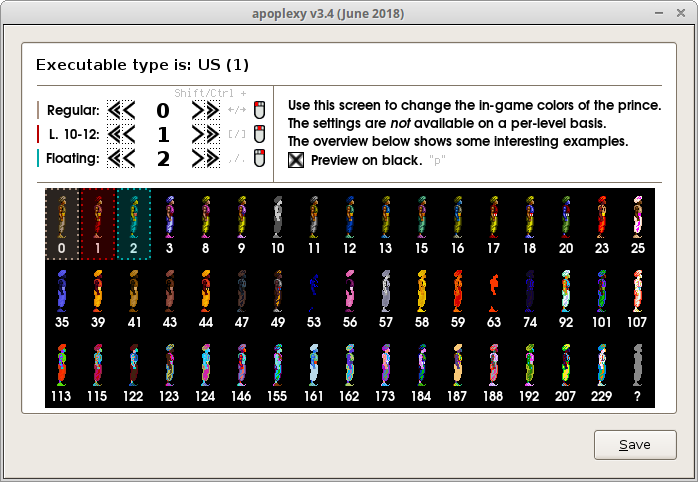Click the dark prince preview numbered 47
The height and width of the screenshot is (482, 698).
(x=242, y=298)
